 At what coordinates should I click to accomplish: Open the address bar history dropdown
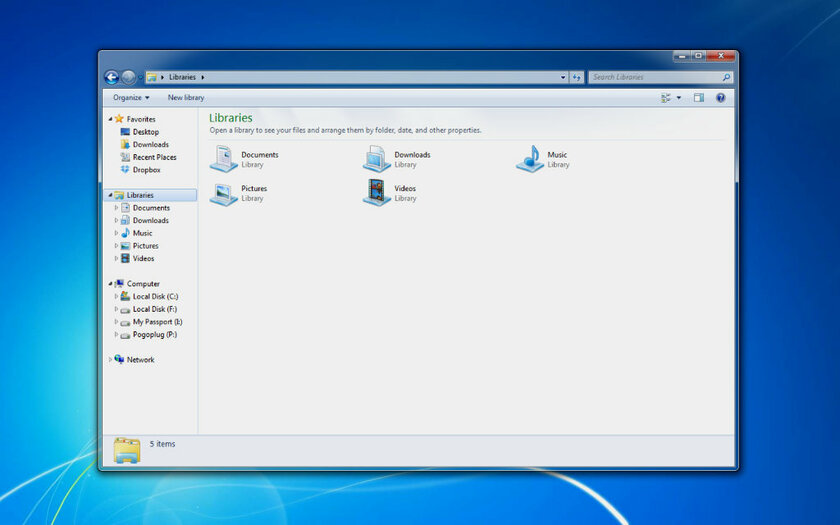(563, 77)
